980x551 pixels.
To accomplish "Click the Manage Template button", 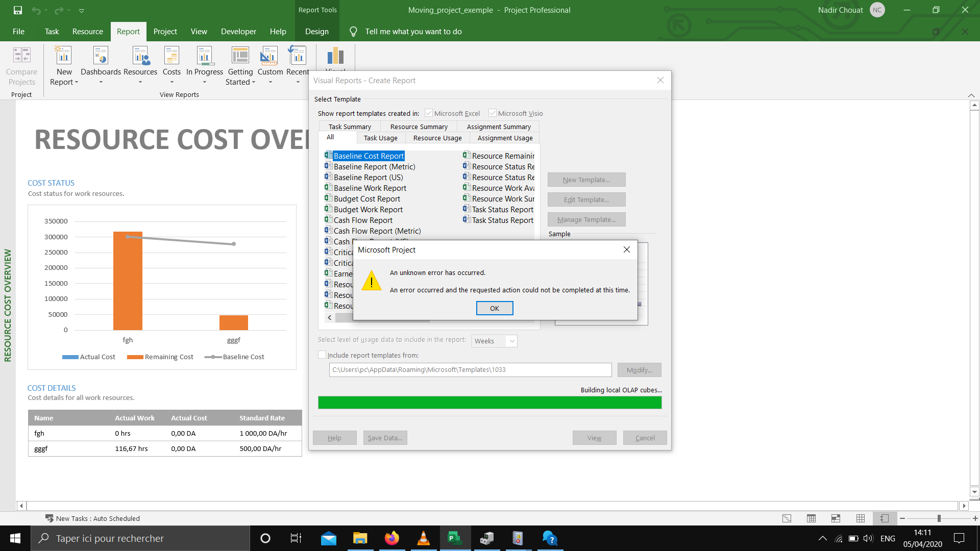I will 586,219.
